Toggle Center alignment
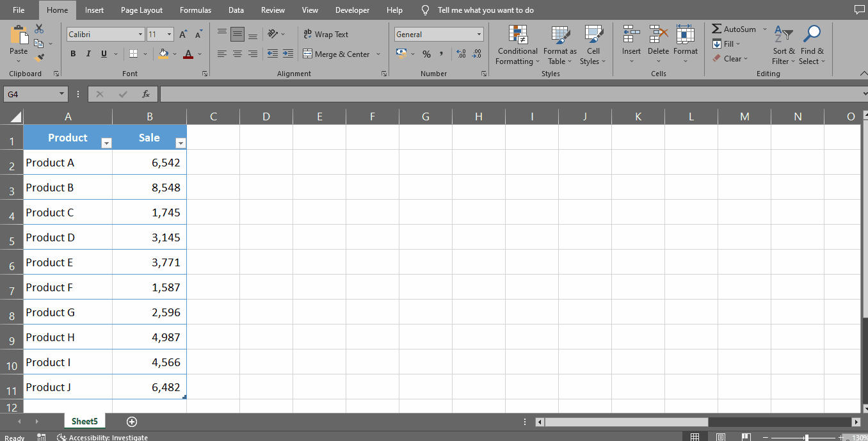The width and height of the screenshot is (868, 441). [x=237, y=54]
